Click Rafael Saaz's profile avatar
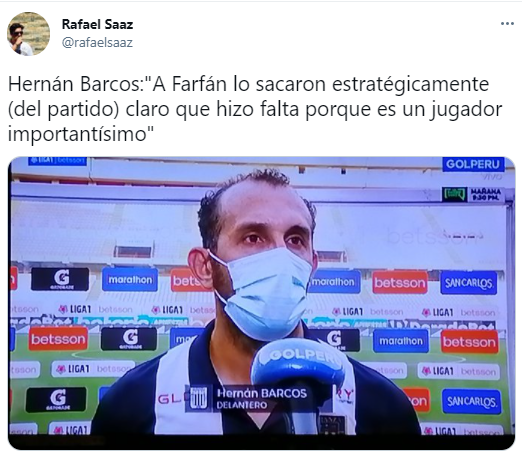The width and height of the screenshot is (522, 460). pos(28,34)
